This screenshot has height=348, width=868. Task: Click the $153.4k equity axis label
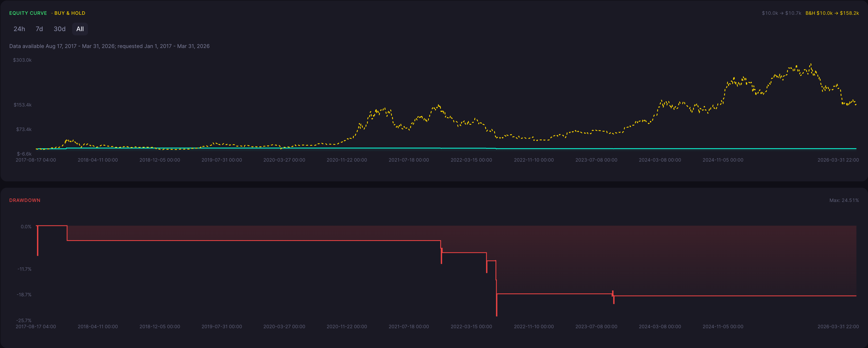(23, 105)
